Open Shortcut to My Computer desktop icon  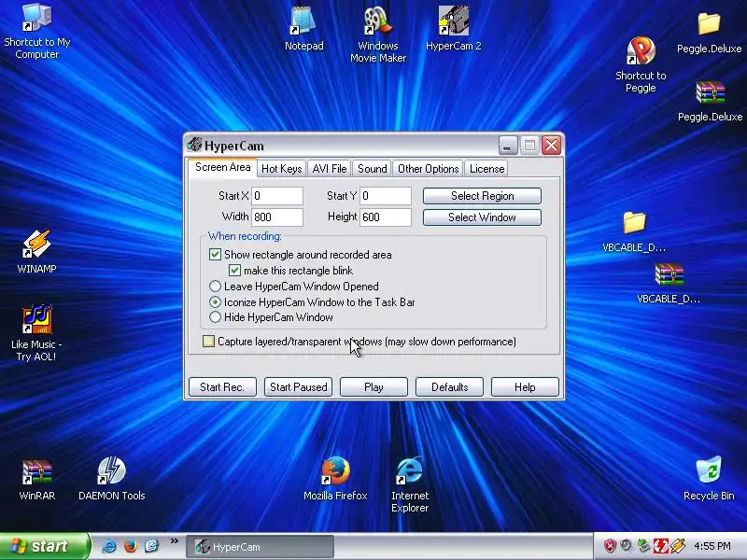click(37, 32)
